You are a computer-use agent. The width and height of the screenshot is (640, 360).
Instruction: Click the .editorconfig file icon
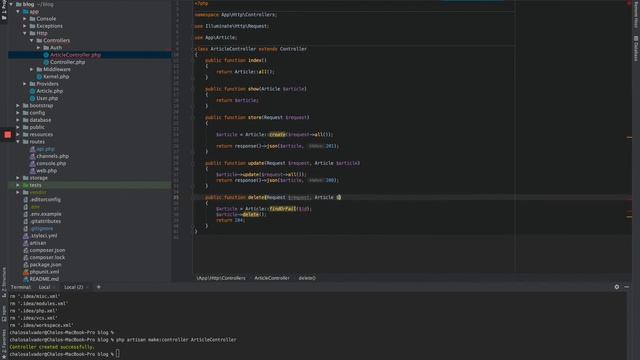point(26,200)
